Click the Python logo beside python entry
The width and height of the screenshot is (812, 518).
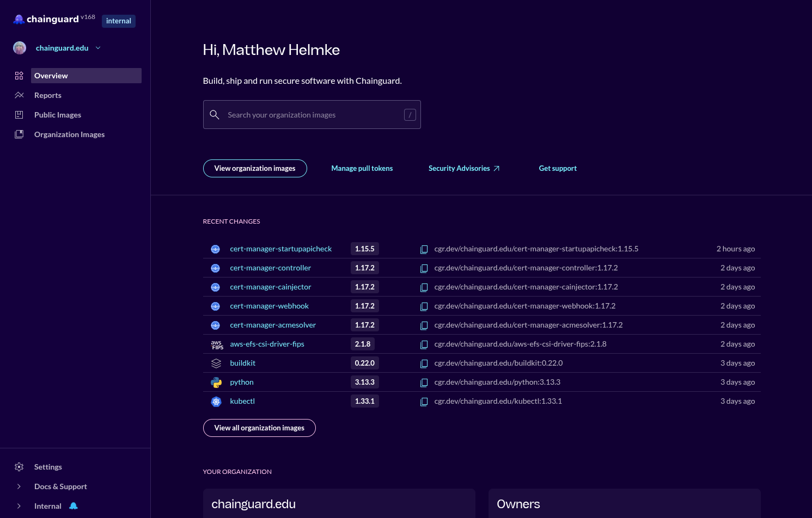pos(216,382)
